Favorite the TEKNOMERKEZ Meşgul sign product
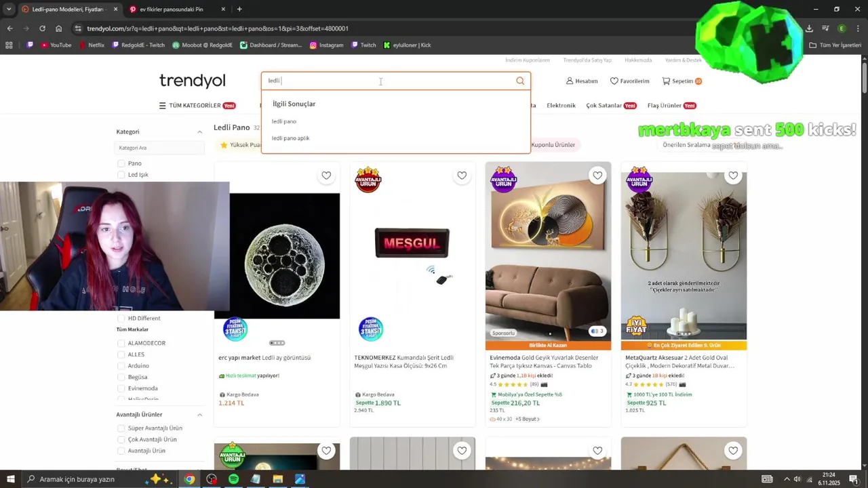The height and width of the screenshot is (488, 868). [x=462, y=176]
